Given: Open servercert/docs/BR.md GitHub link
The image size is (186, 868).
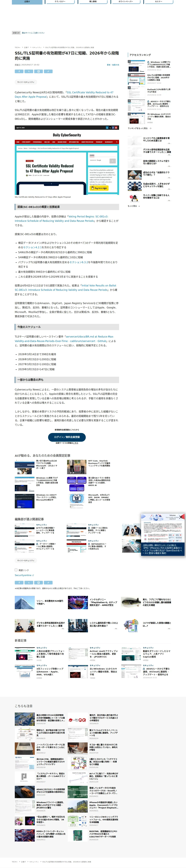Looking at the screenshot, I should point(64,339).
